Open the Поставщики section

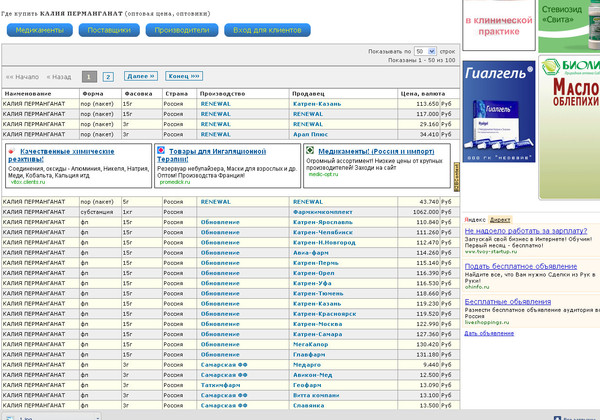[x=109, y=30]
